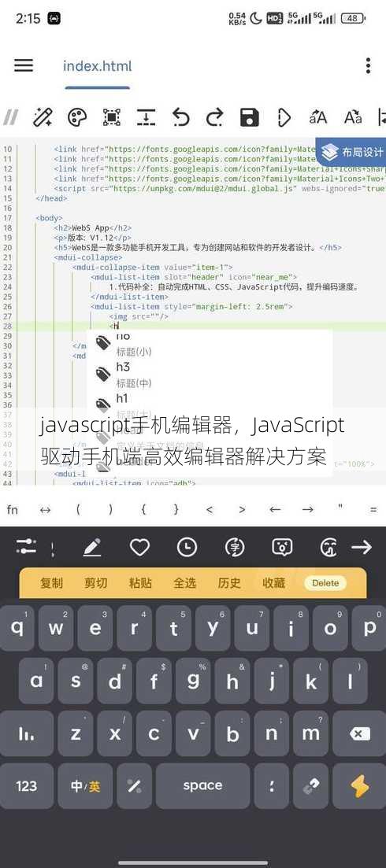Open the three-dot overflow menu
Viewport: 386px width, 868px height.
368,65
